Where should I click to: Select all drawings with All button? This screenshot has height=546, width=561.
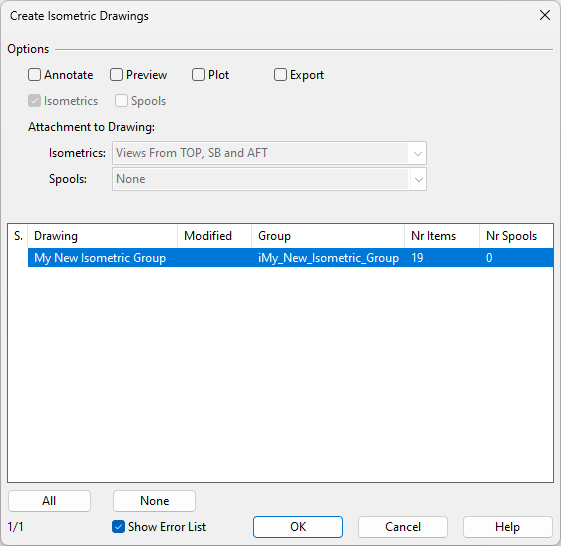coord(49,501)
